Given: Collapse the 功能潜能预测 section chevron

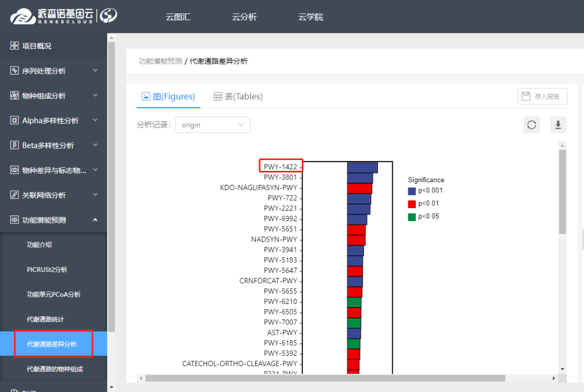Looking at the screenshot, I should click(95, 220).
